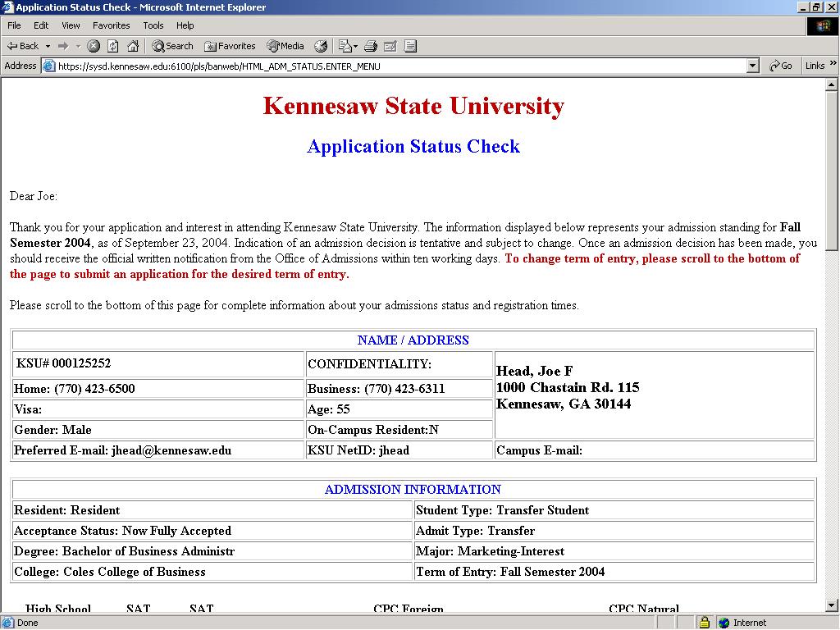
Task: Click the 'Resident: Resident' cell
Action: point(212,510)
